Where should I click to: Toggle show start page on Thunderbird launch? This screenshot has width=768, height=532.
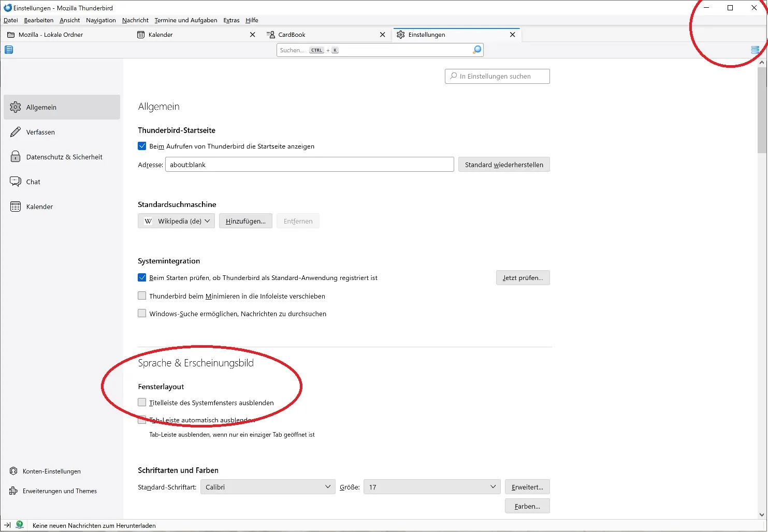click(x=142, y=146)
